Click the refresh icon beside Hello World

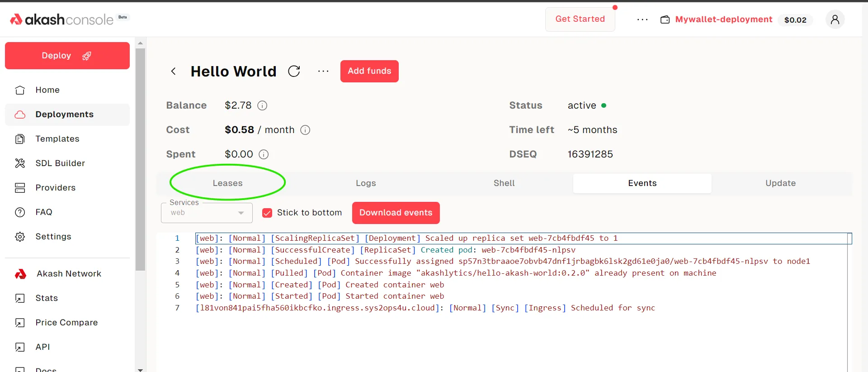click(x=294, y=71)
